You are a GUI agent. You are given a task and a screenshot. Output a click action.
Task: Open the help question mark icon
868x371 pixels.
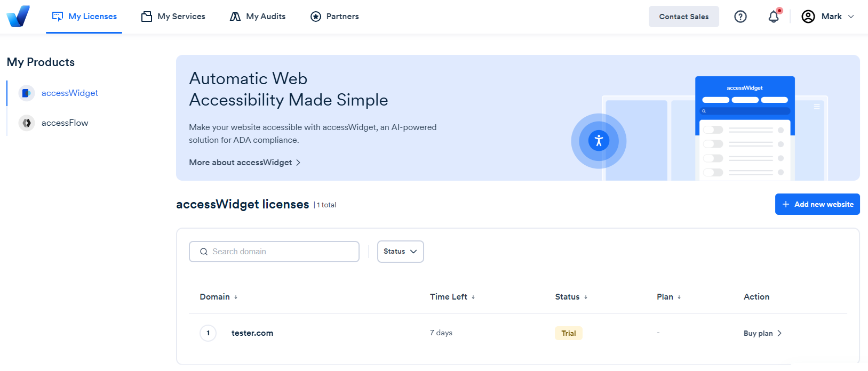coord(740,17)
